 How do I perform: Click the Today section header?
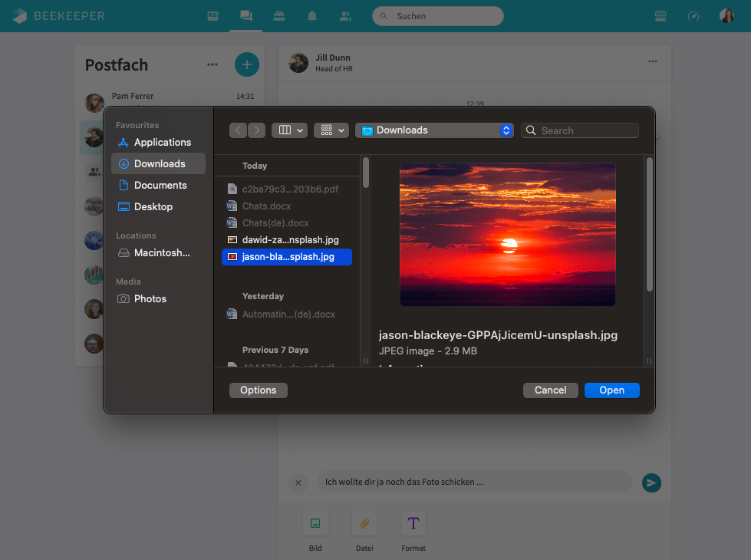pos(255,166)
